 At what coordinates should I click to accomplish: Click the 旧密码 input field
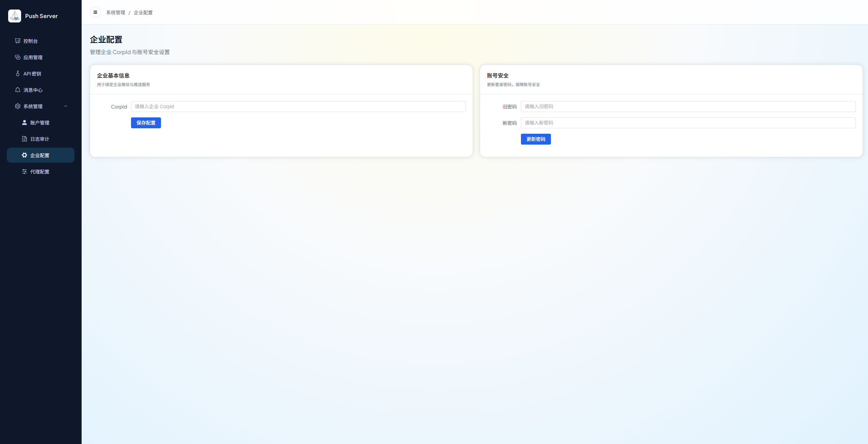coord(688,106)
